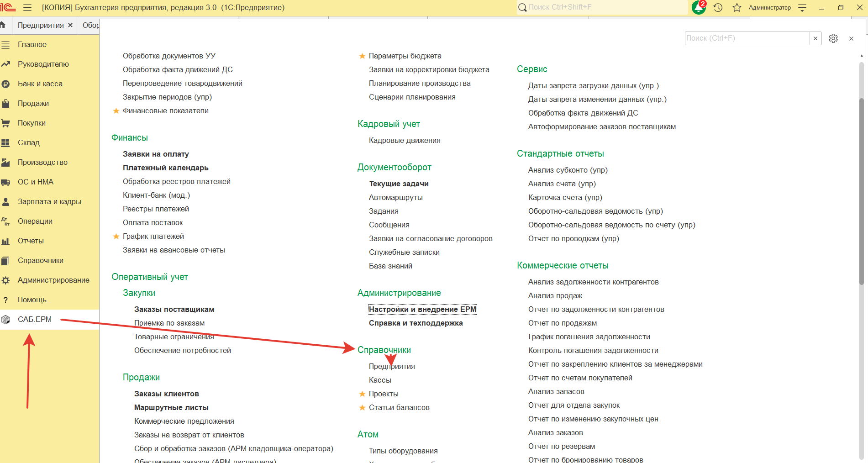Open Банк и касса section icon

5,84
